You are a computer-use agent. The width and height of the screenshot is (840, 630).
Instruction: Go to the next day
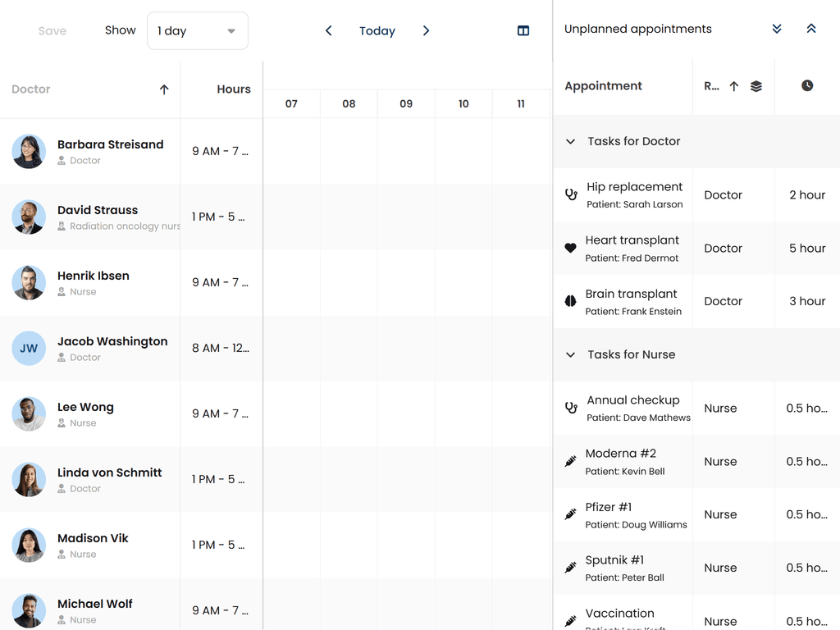click(x=426, y=31)
